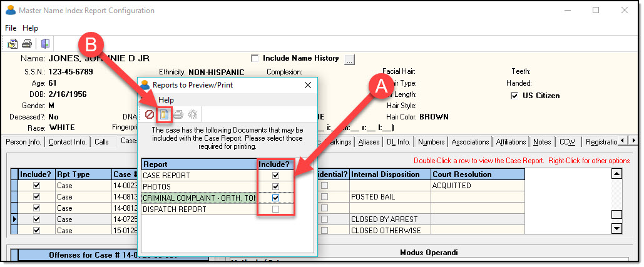Screen dimensions: 644x267
Task: Open the File menu
Action: [x=11, y=28]
